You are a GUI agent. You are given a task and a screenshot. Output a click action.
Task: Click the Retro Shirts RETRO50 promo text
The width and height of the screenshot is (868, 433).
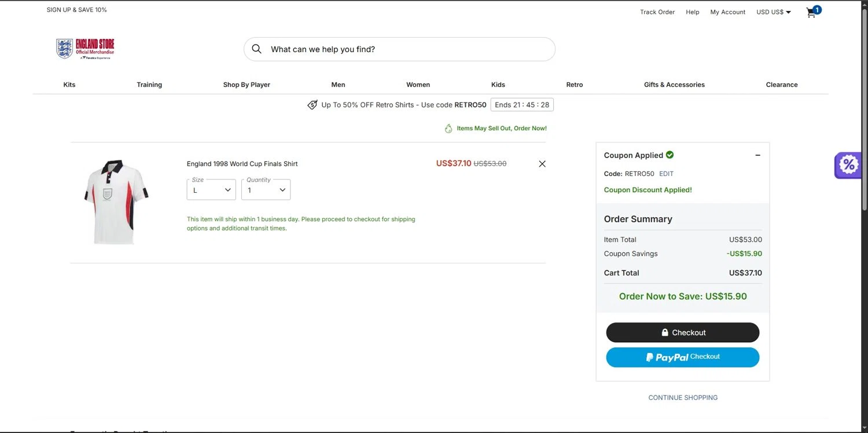tap(404, 105)
